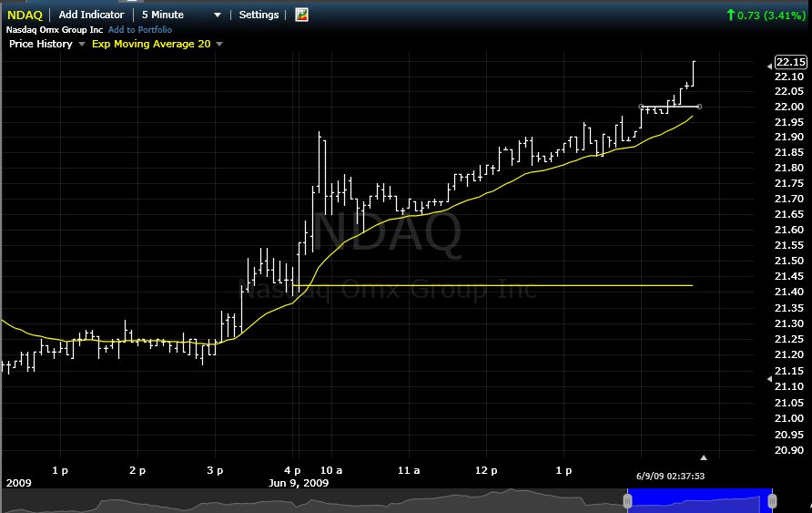Click the Nasdaq Omx Group Inc company name

[x=55, y=29]
